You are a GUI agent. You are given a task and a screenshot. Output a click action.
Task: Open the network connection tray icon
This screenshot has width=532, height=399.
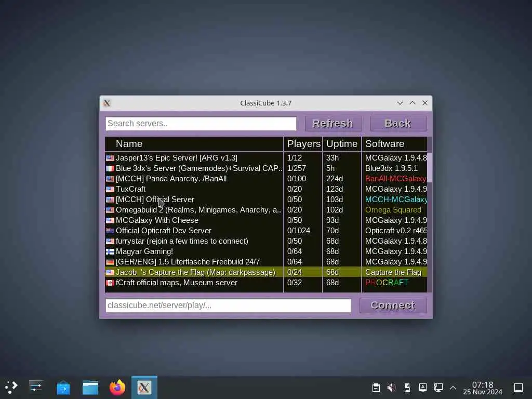(438, 388)
